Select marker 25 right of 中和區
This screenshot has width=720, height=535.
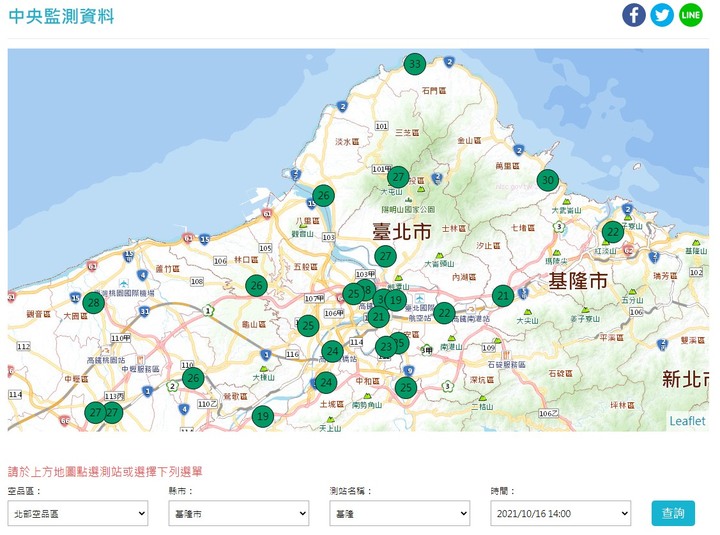[406, 387]
